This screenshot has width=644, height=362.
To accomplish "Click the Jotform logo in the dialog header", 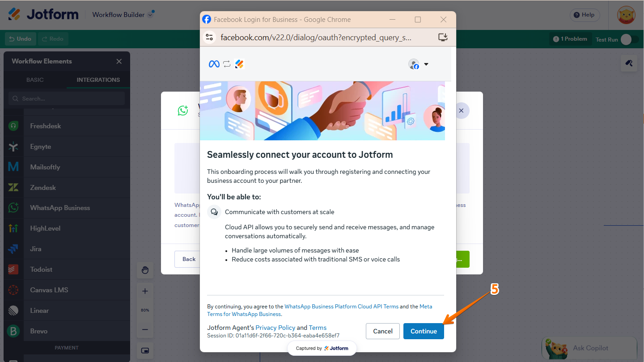I will [240, 64].
